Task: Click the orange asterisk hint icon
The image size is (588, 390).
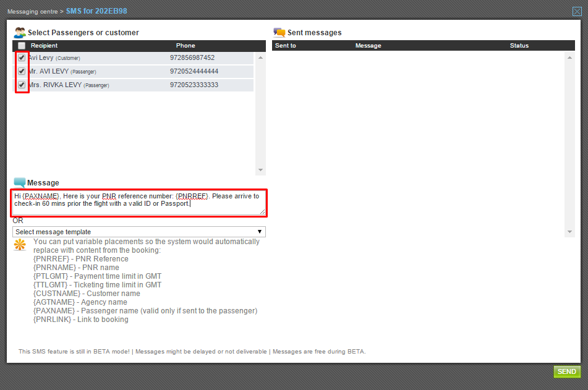Action: click(20, 245)
